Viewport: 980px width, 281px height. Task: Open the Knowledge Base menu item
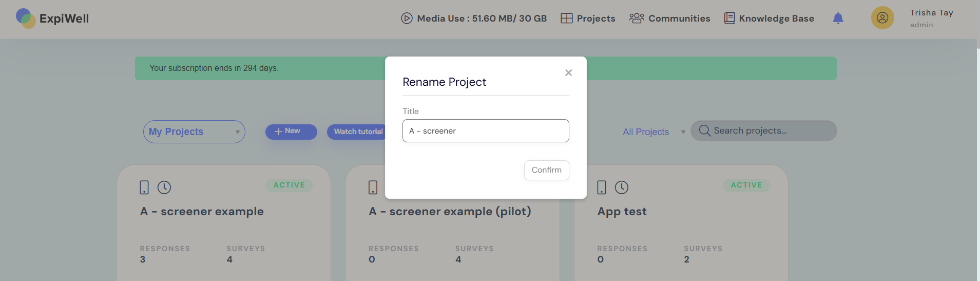(769, 18)
